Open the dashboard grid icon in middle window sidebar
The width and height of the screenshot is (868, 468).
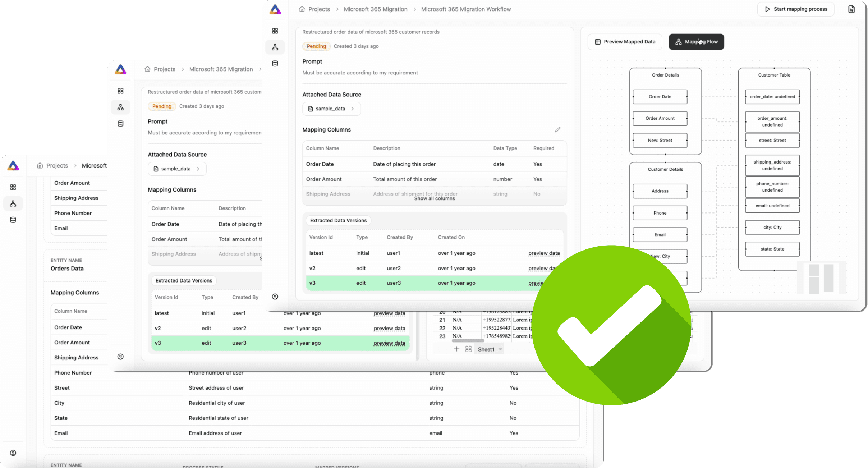click(x=120, y=91)
